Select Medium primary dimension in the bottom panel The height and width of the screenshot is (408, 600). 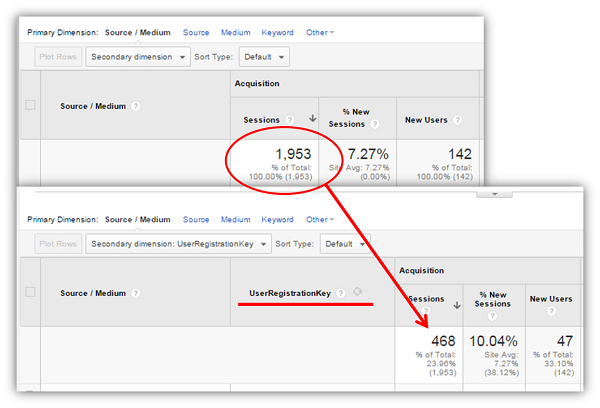[236, 219]
